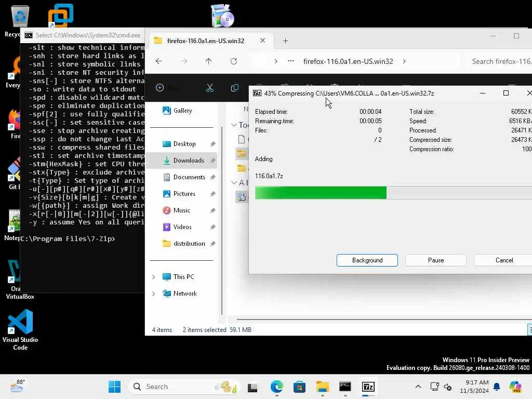Refresh the Explorer folder view
Image resolution: width=532 pixels, height=399 pixels.
(233, 61)
